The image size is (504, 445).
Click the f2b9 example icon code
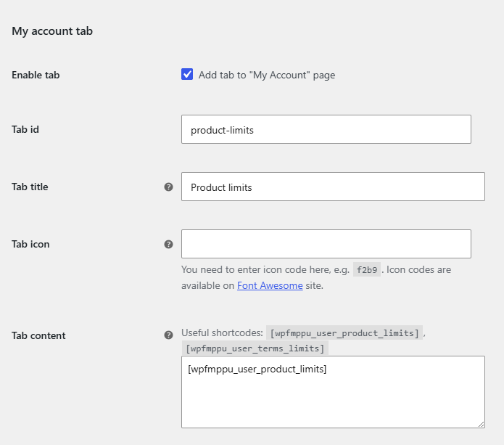coord(367,269)
